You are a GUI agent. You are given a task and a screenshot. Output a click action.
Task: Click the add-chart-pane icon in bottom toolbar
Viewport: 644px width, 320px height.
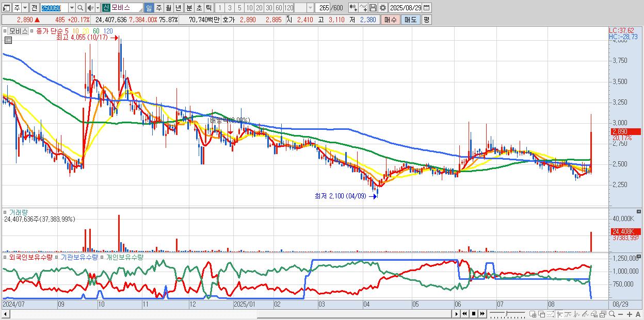click(x=533, y=314)
